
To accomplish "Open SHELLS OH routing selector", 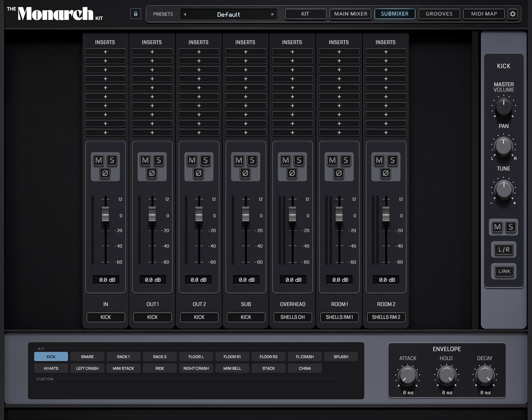I will pos(293,317).
